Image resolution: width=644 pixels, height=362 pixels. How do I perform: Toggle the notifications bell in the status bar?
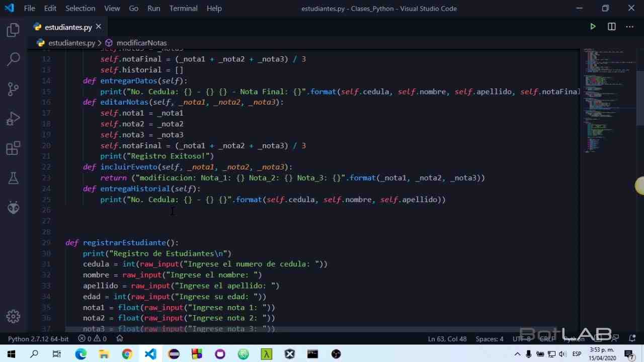pos(632,339)
